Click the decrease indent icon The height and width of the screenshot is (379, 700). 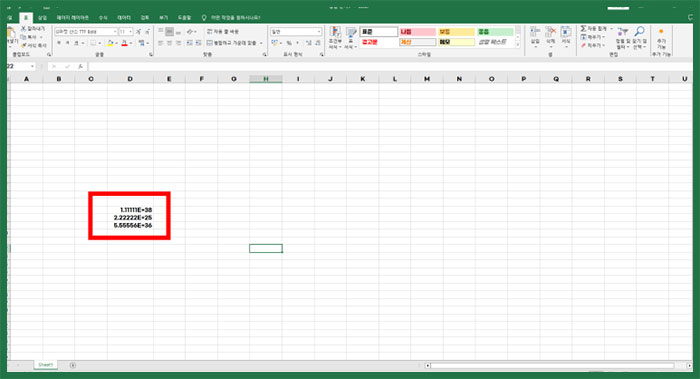pos(190,43)
